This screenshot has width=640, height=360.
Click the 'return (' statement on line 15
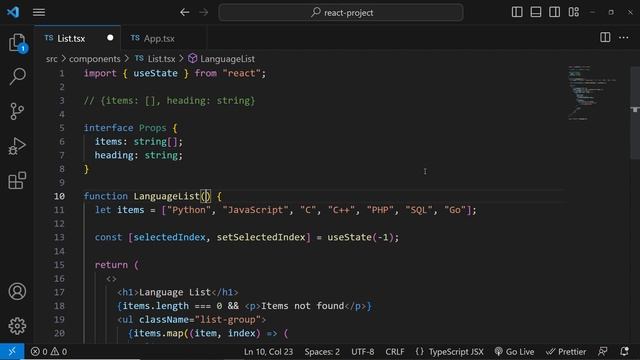(117, 265)
